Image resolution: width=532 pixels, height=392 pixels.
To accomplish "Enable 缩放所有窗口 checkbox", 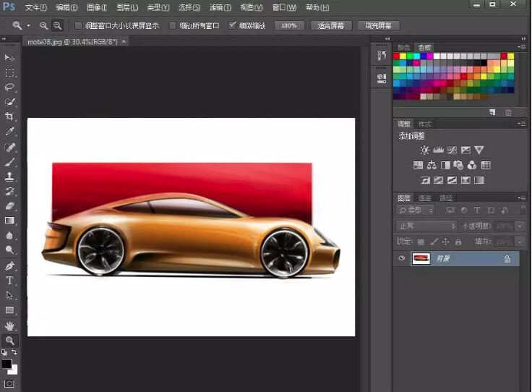I will coord(172,25).
